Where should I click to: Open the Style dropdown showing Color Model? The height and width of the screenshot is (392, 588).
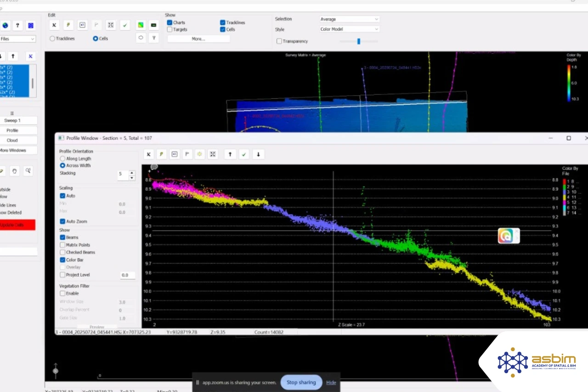350,29
